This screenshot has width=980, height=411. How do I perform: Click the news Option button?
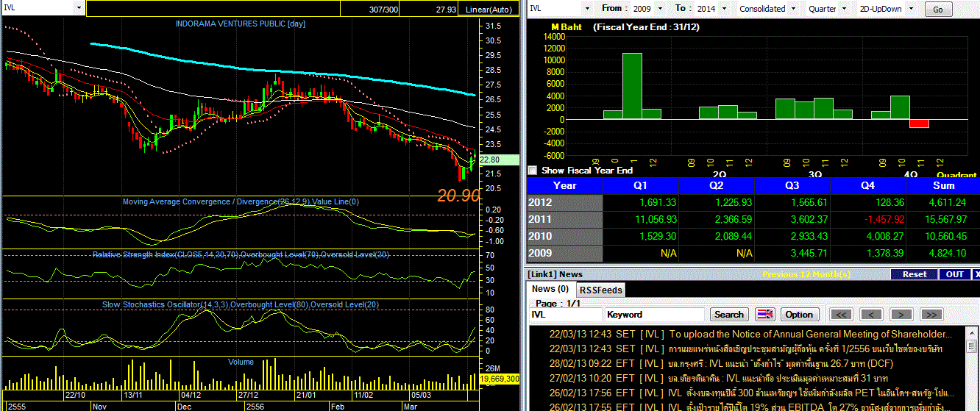tap(799, 314)
